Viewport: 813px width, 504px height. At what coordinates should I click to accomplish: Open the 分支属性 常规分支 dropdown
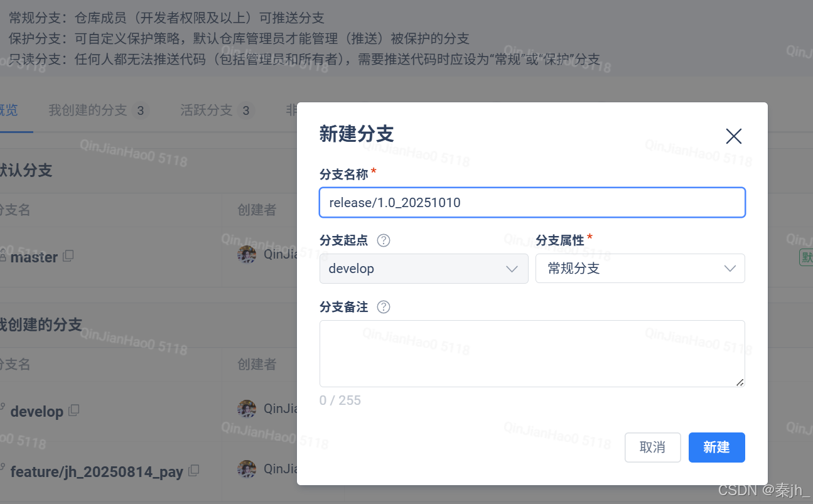tap(640, 269)
